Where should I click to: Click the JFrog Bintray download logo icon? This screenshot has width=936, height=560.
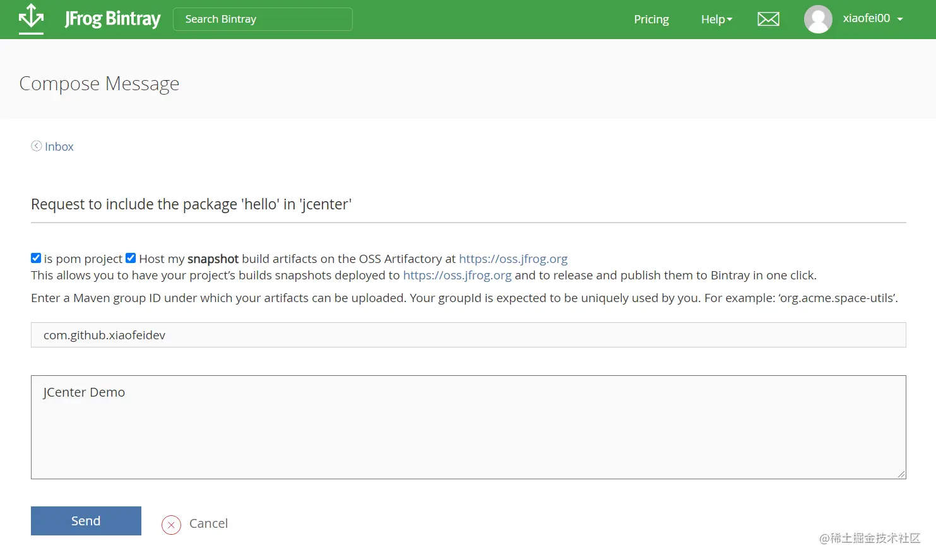[31, 19]
